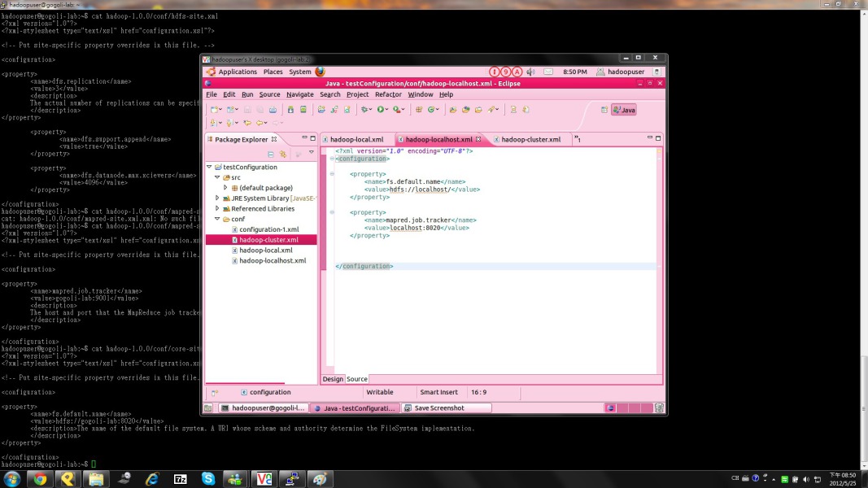Image resolution: width=868 pixels, height=488 pixels.
Task: Expand the (default package) node
Action: (x=225, y=188)
